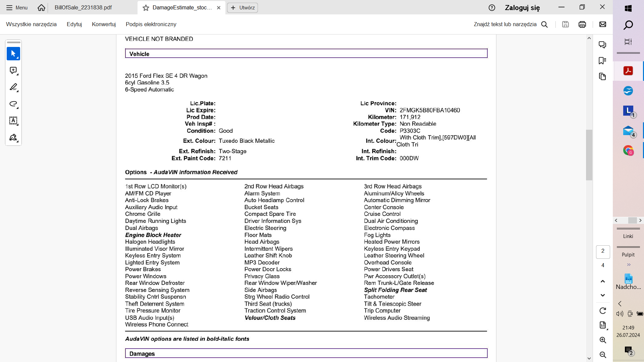Zoom out with magnifier minus icon
The width and height of the screenshot is (644, 362).
click(603, 355)
